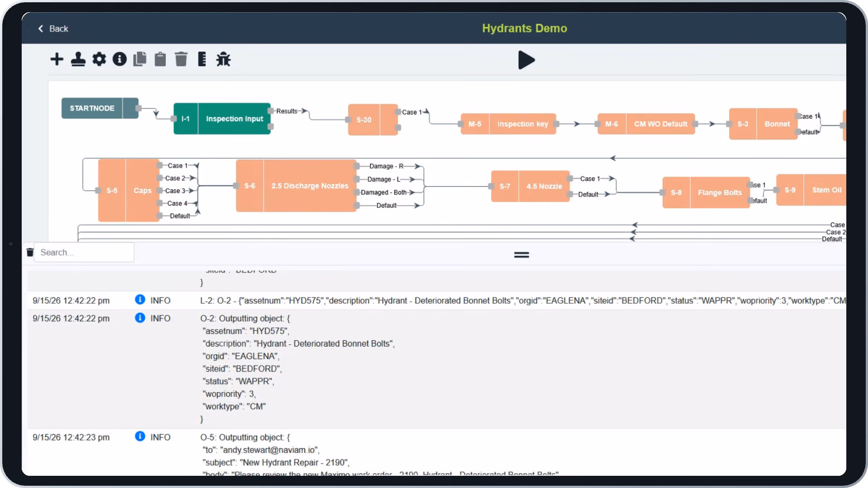The width and height of the screenshot is (868, 488).
Task: Click the Damaged - Both output label
Action: coord(383,192)
